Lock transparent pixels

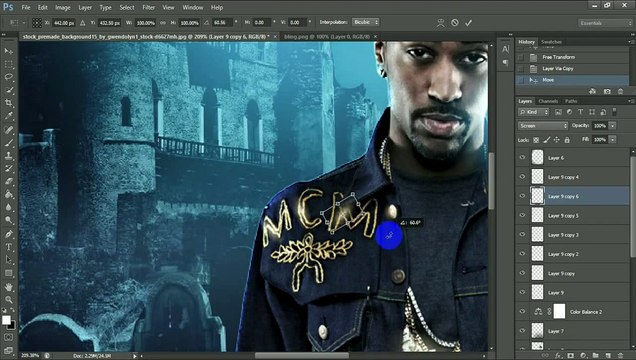(x=536, y=140)
